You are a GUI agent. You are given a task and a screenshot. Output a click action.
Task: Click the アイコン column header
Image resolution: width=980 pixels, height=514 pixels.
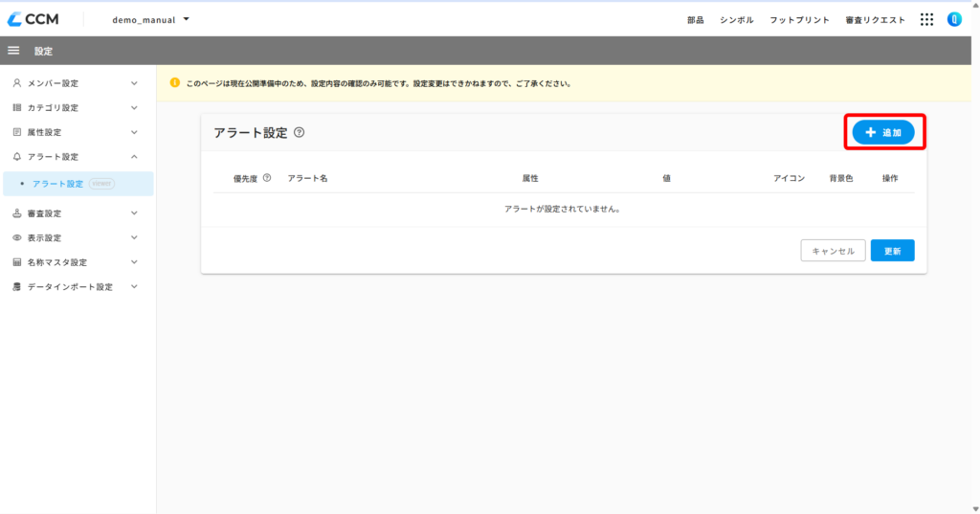pos(790,178)
